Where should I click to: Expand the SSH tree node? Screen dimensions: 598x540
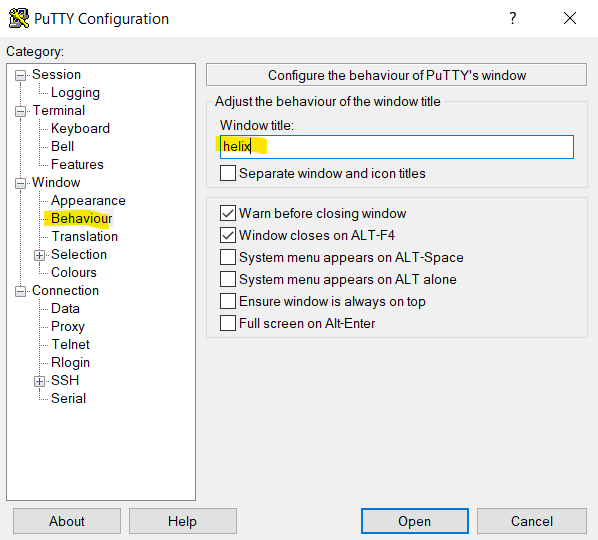pyautogui.click(x=39, y=381)
